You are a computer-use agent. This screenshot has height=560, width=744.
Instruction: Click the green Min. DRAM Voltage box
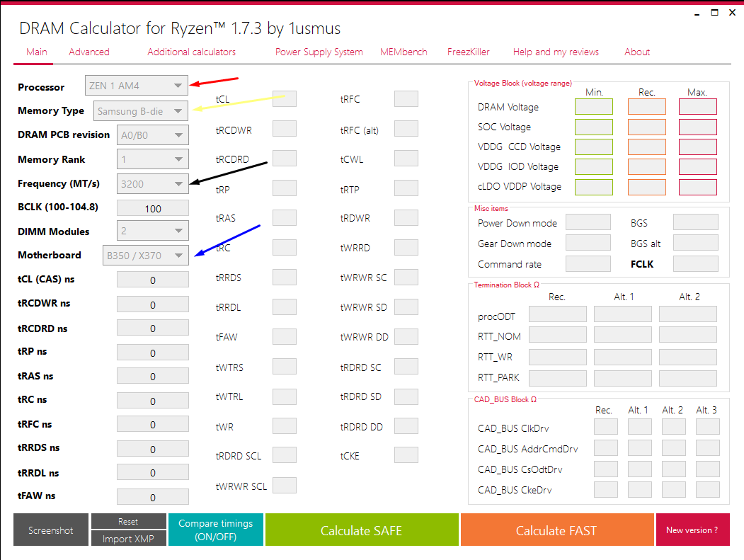click(594, 107)
